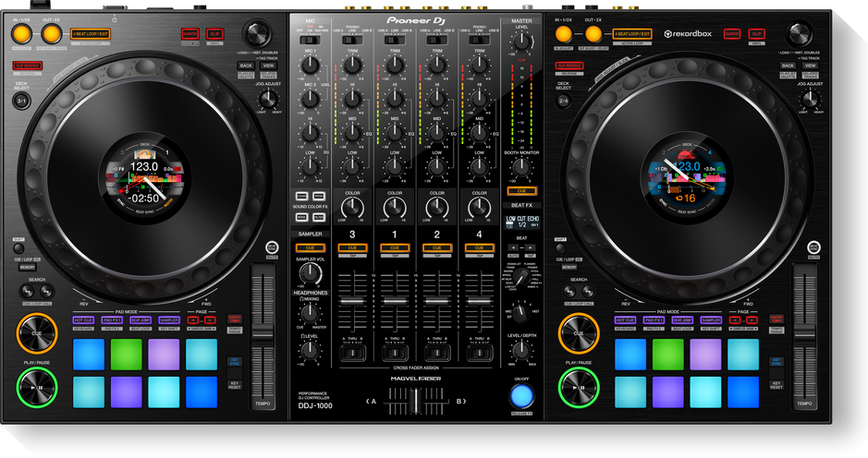Select PAD FX1 pad mode on the left deck
868x458 pixels.
click(x=112, y=320)
